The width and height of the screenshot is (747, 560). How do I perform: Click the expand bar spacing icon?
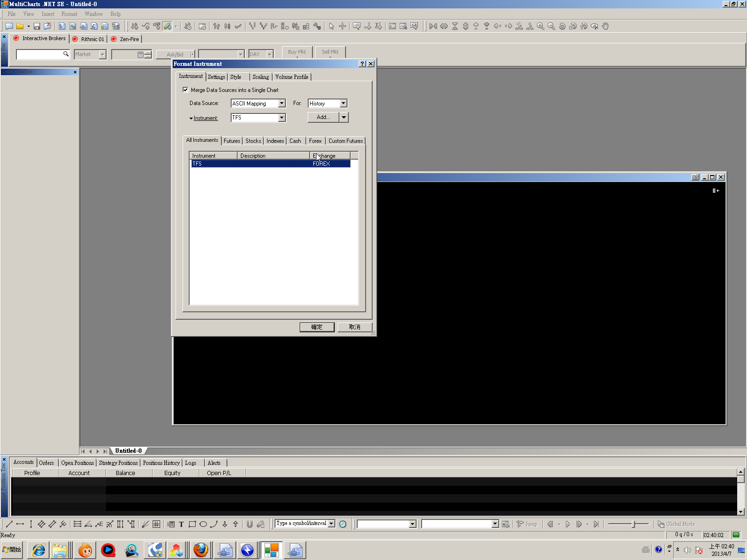pyautogui.click(x=444, y=26)
